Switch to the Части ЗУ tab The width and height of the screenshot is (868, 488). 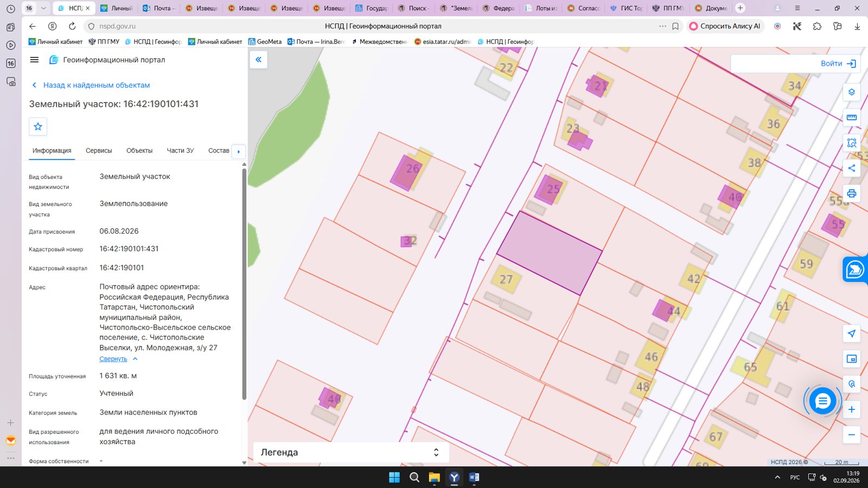pyautogui.click(x=180, y=151)
